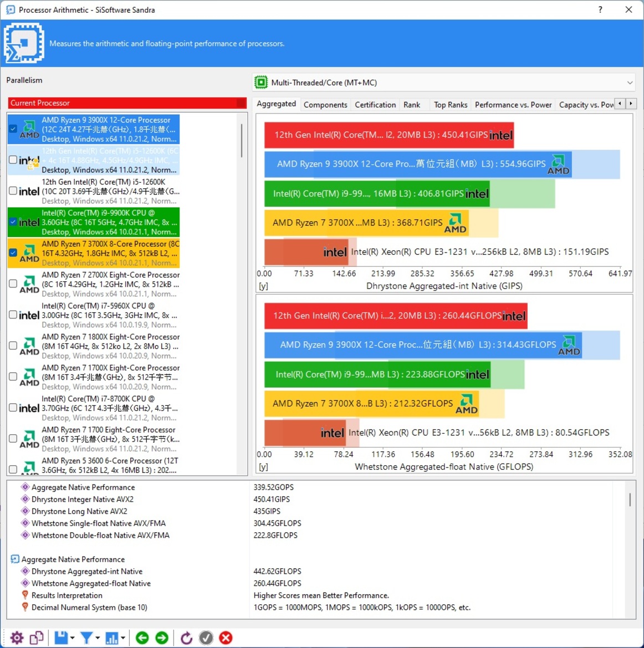The width and height of the screenshot is (644, 648).
Task: Check the Intel Core i7-5960X checkbox
Action: (x=13, y=315)
